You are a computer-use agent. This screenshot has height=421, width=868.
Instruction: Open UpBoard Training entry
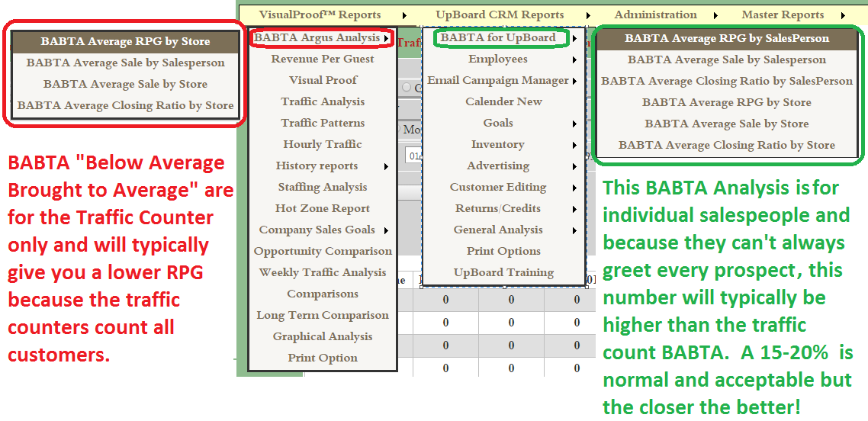click(x=503, y=273)
